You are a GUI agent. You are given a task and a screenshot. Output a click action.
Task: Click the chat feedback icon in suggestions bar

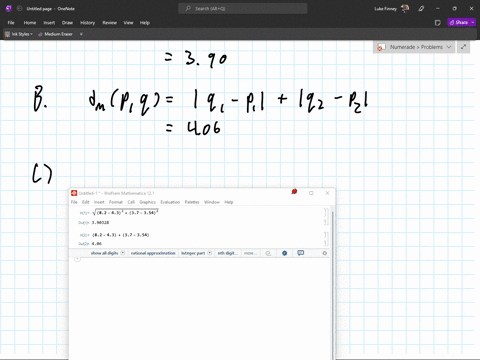[x=301, y=253]
